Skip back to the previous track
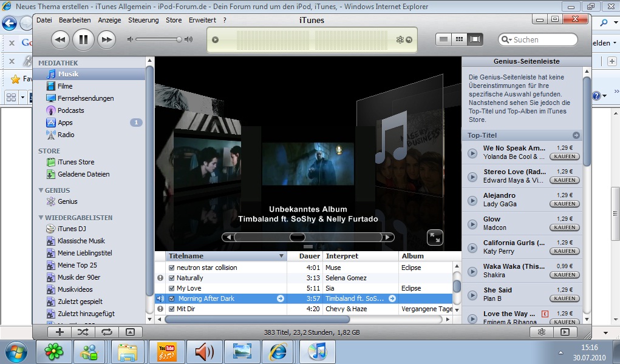This screenshot has width=620, height=364. [x=60, y=39]
